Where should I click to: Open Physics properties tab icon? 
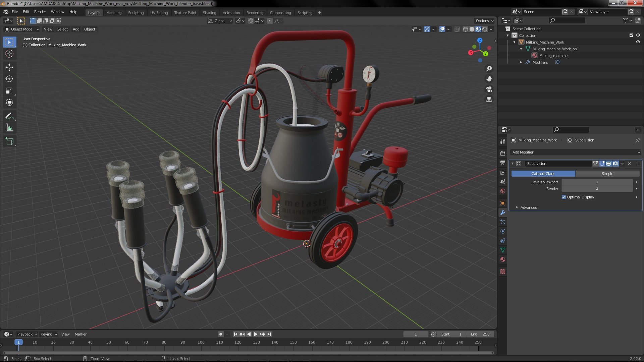tap(502, 231)
